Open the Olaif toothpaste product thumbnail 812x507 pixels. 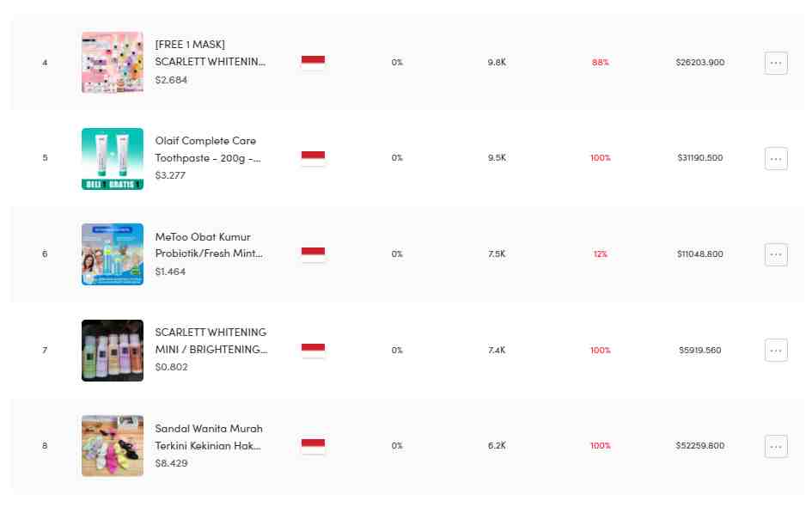tap(113, 158)
